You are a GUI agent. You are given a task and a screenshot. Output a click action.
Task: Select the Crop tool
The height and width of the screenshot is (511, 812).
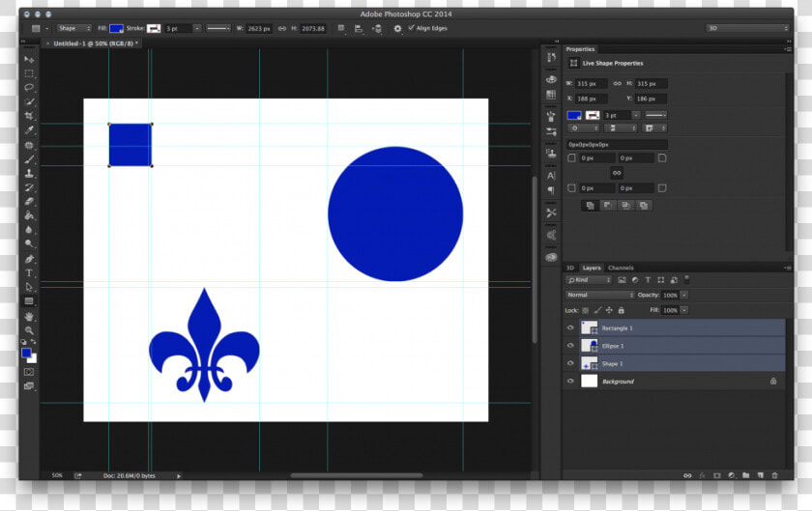pos(29,116)
